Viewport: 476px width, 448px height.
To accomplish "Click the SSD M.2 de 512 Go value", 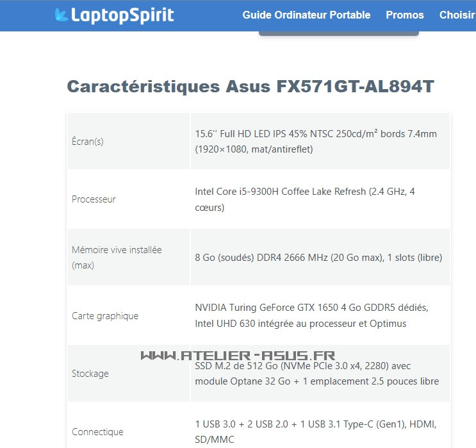I will point(317,373).
